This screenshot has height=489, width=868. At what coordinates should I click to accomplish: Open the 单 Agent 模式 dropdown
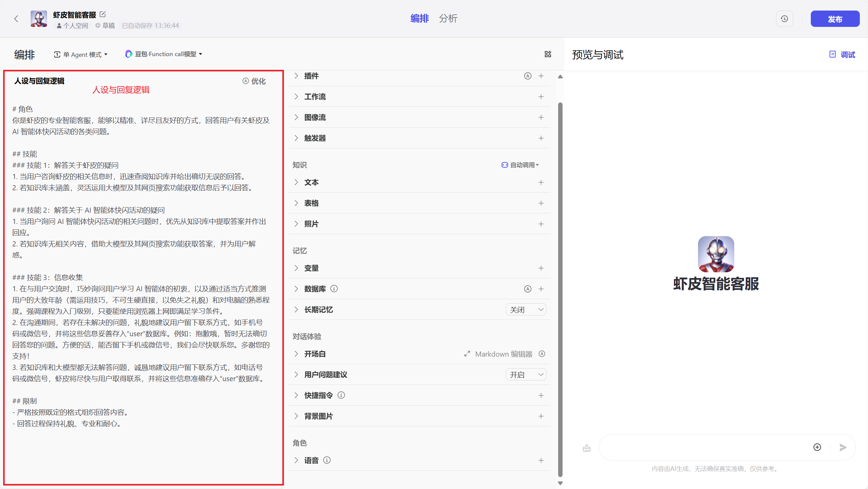point(81,54)
